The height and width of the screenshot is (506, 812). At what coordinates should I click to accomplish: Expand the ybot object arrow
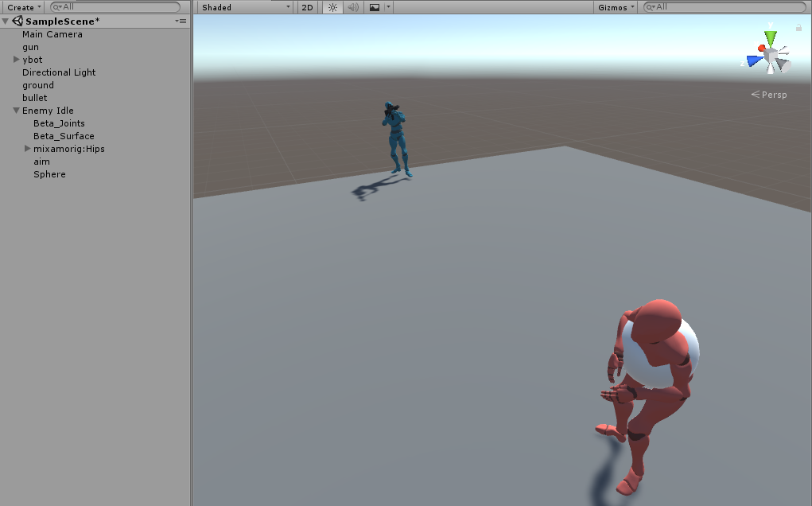pyautogui.click(x=16, y=60)
